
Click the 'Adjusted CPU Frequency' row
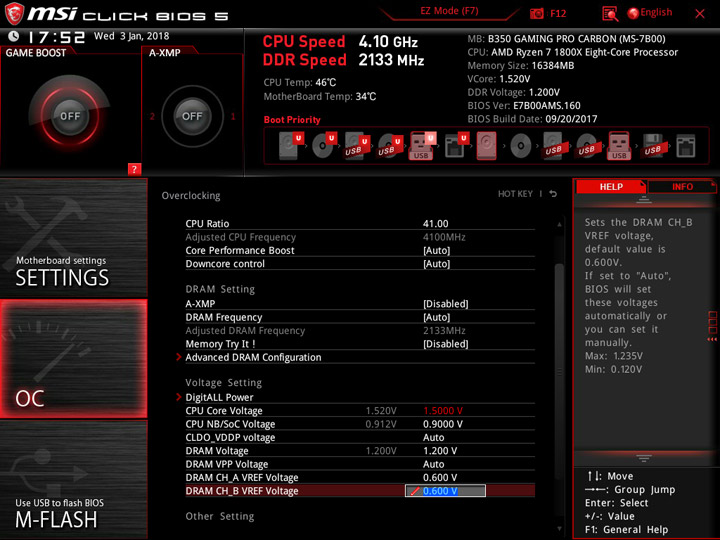click(360, 237)
